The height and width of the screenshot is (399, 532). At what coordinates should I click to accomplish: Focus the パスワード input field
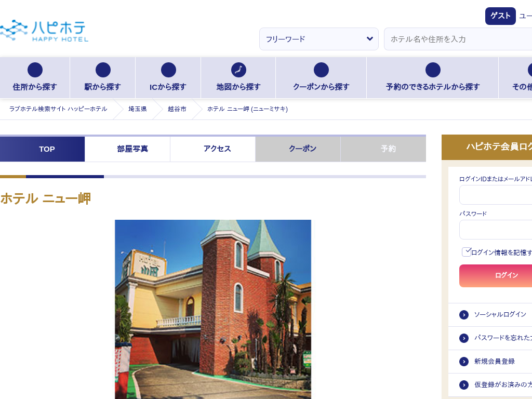(496, 230)
